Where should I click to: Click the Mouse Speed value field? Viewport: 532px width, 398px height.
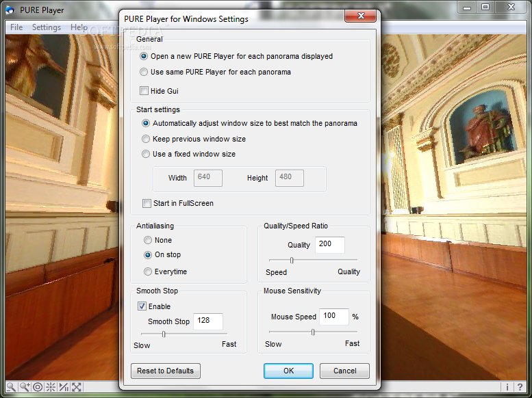[x=334, y=317]
